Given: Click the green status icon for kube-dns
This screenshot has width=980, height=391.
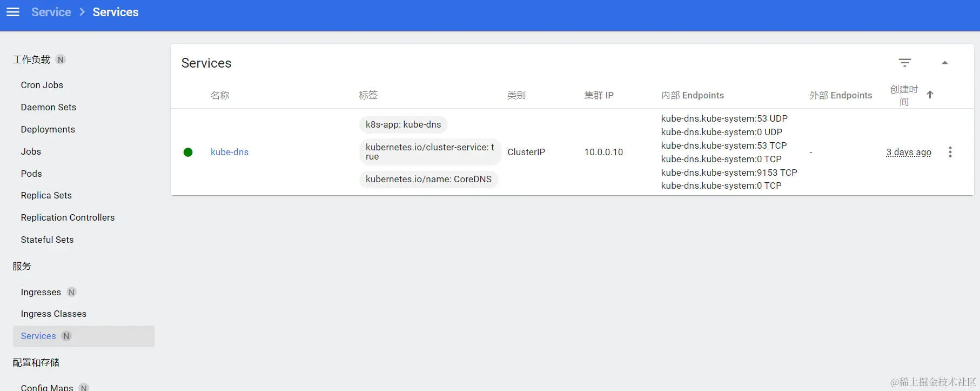Looking at the screenshot, I should pos(188,152).
